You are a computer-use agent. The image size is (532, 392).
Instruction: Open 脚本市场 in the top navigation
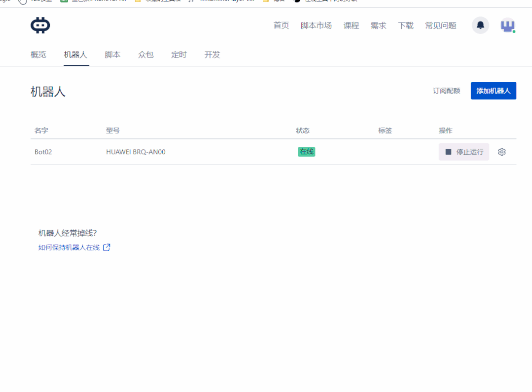pos(317,25)
